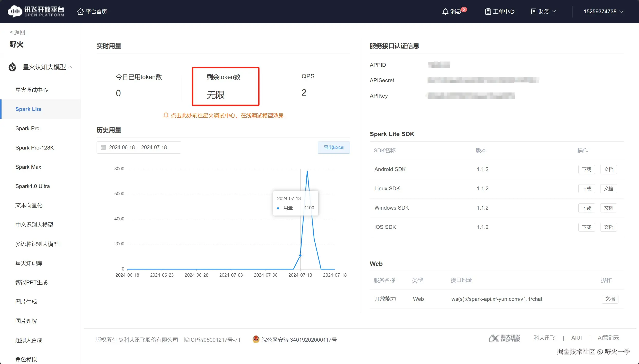The height and width of the screenshot is (364, 639).
Task: Click the 导出Excel button
Action: tap(334, 147)
